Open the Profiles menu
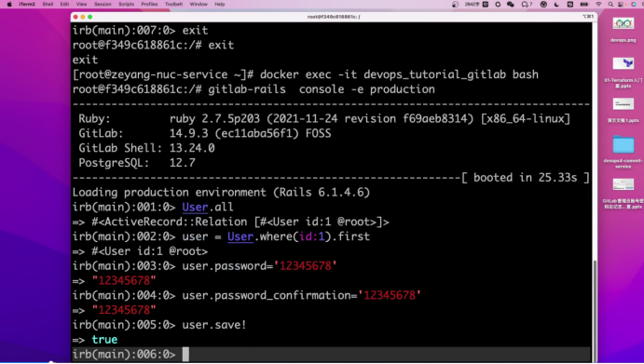The width and height of the screenshot is (644, 364). (149, 4)
